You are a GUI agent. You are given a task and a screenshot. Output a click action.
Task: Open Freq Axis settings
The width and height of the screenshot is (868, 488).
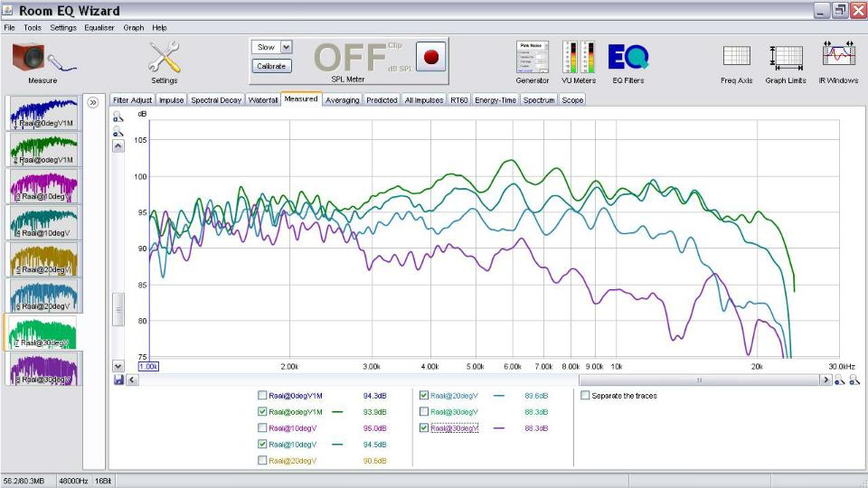[736, 56]
